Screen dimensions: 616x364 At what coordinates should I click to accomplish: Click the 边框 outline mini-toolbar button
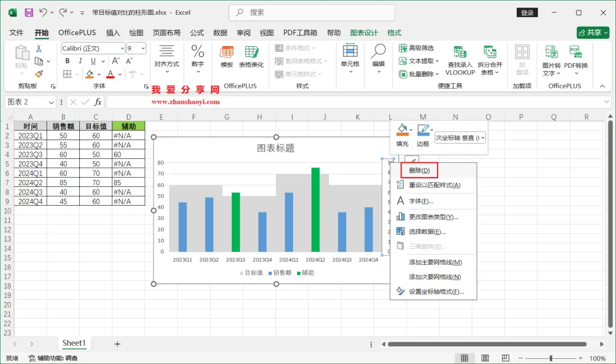423,136
